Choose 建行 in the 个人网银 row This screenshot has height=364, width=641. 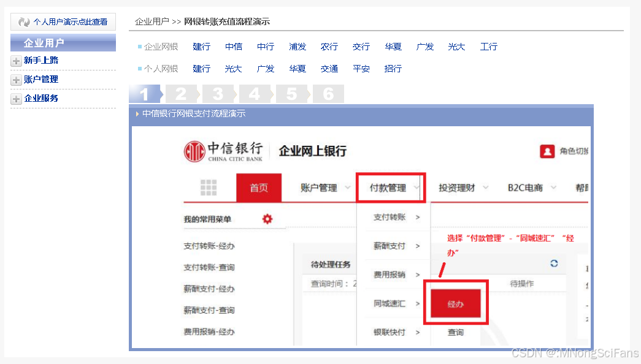[202, 69]
